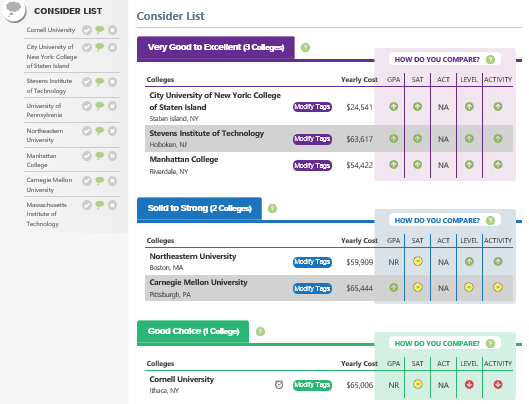Click help icon in purple How Do You Compare box

click(490, 59)
